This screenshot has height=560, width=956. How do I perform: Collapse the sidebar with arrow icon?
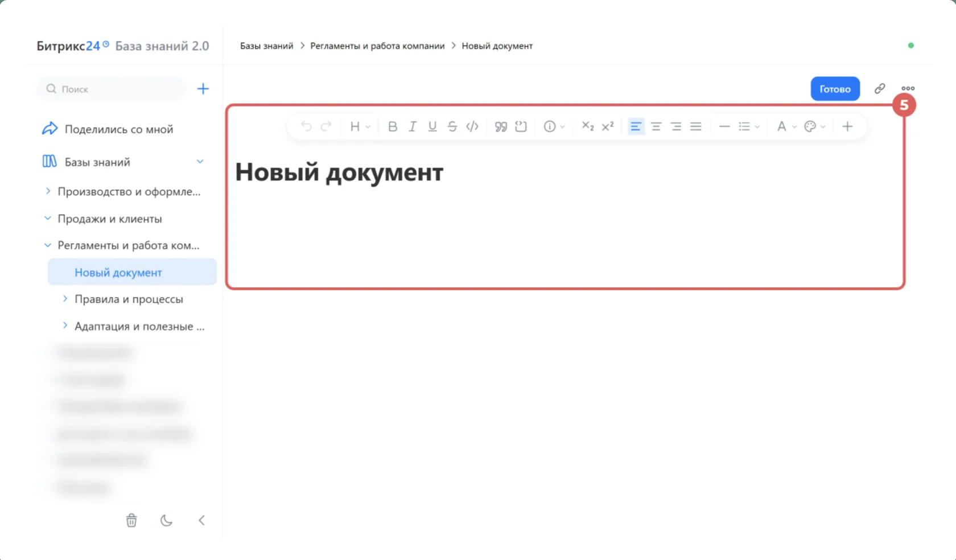[x=201, y=520]
